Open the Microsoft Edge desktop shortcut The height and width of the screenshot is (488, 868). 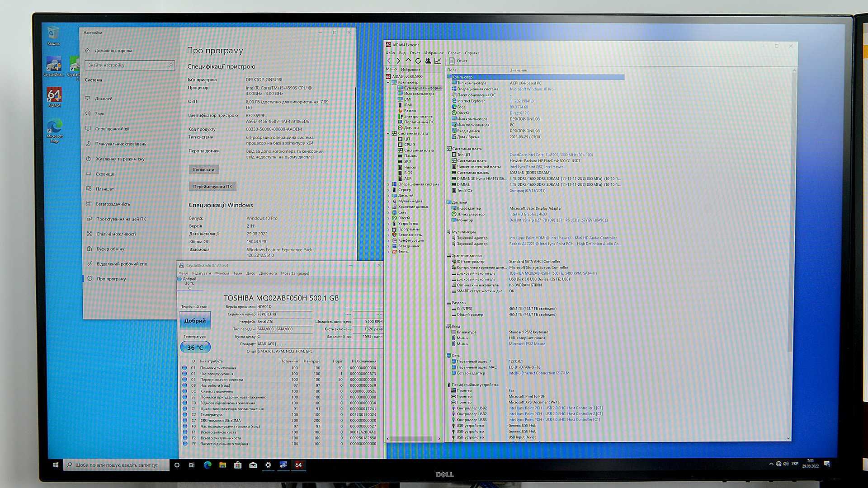point(54,131)
